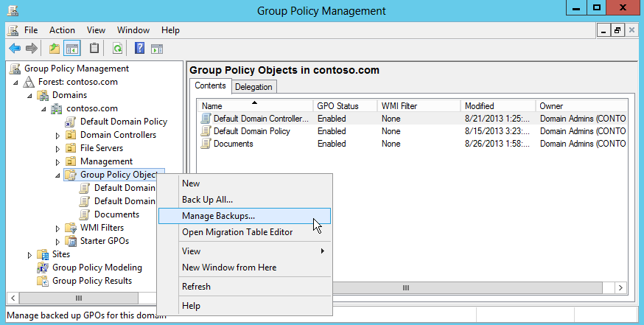This screenshot has width=644, height=325.
Task: Expand the Domain Controllers node
Action: pos(57,135)
